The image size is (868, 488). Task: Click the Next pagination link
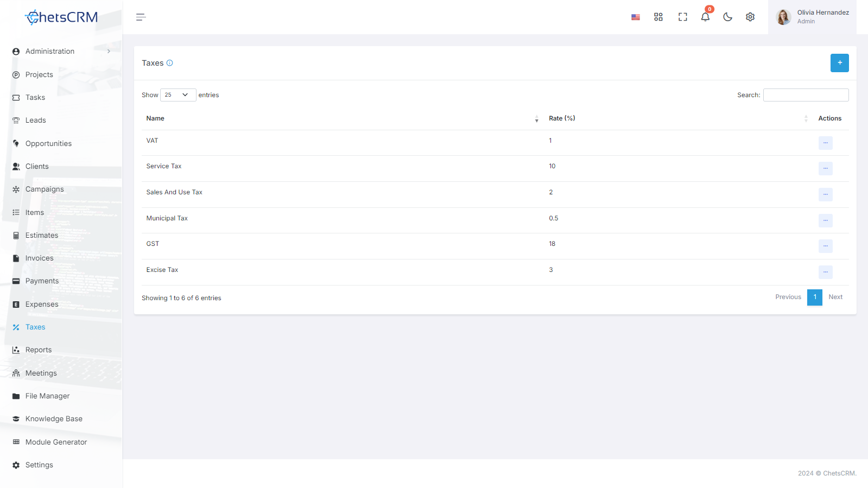pyautogui.click(x=835, y=297)
